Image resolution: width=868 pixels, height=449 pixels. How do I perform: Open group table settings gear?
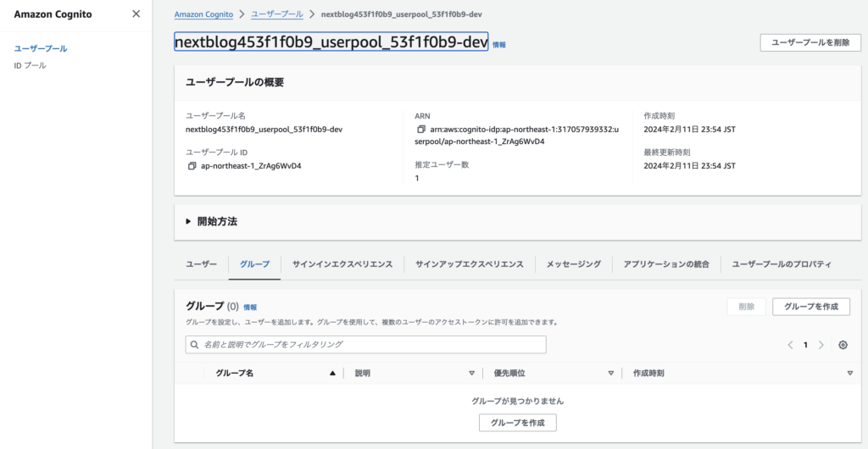843,345
